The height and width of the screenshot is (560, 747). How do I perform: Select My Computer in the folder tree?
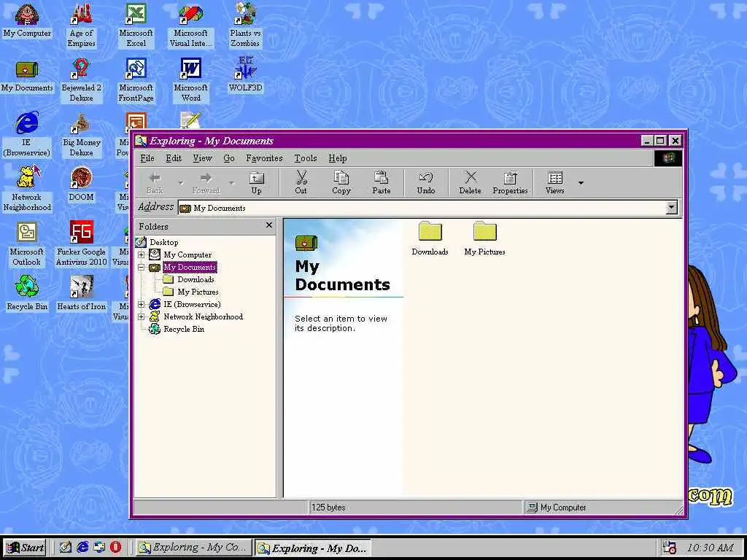[x=187, y=254]
